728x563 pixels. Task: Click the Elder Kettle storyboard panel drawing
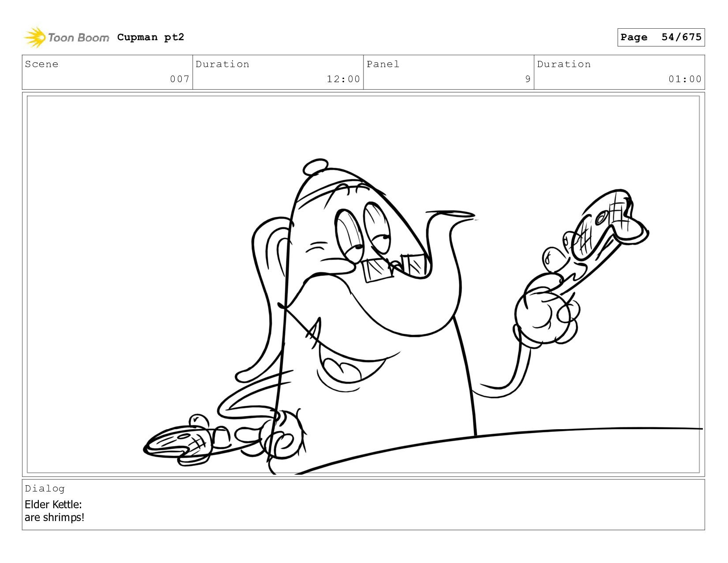pos(364,284)
